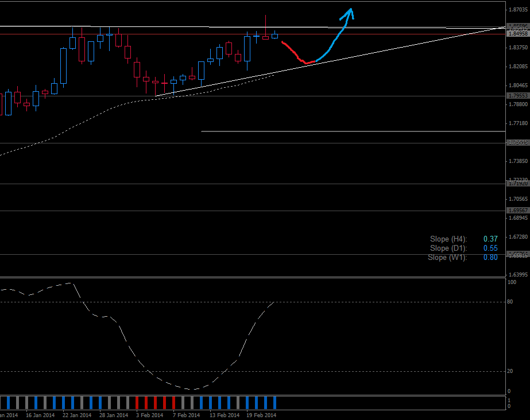The width and height of the screenshot is (530, 420).
Task: Select the highlighted 1.71920 level tag
Action: click(x=517, y=184)
